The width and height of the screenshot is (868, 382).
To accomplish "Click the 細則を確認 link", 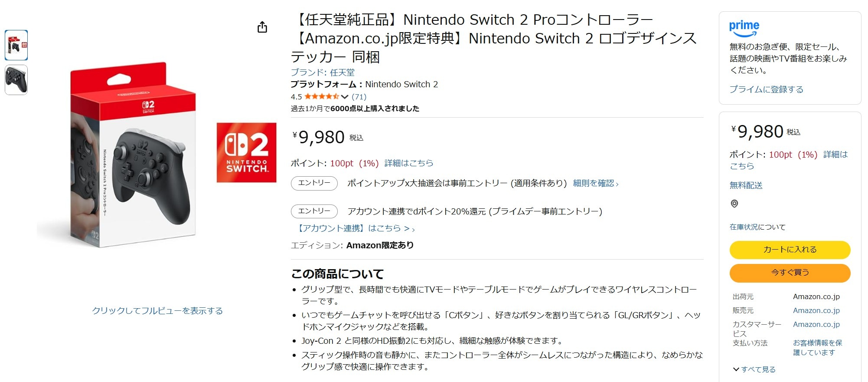I will pyautogui.click(x=595, y=183).
